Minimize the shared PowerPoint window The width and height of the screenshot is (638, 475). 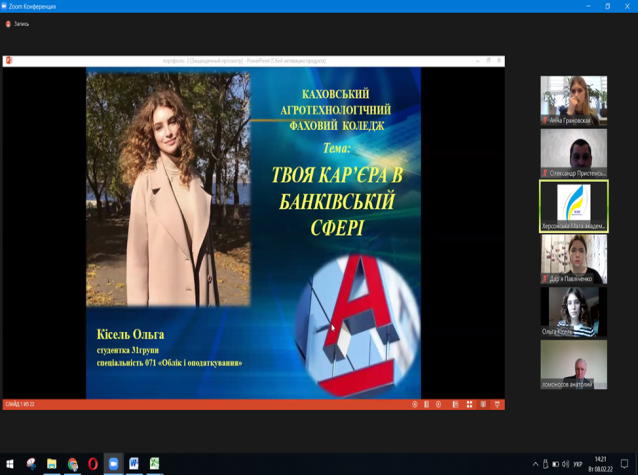tap(478, 61)
